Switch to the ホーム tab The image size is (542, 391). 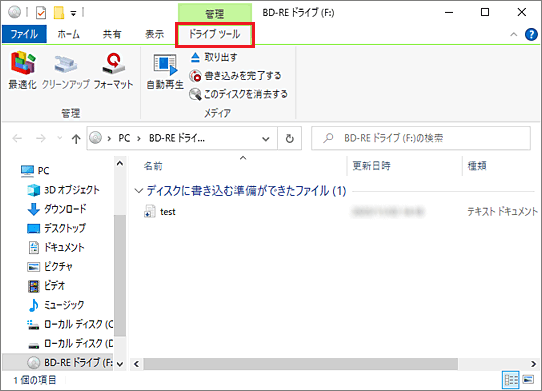point(68,34)
